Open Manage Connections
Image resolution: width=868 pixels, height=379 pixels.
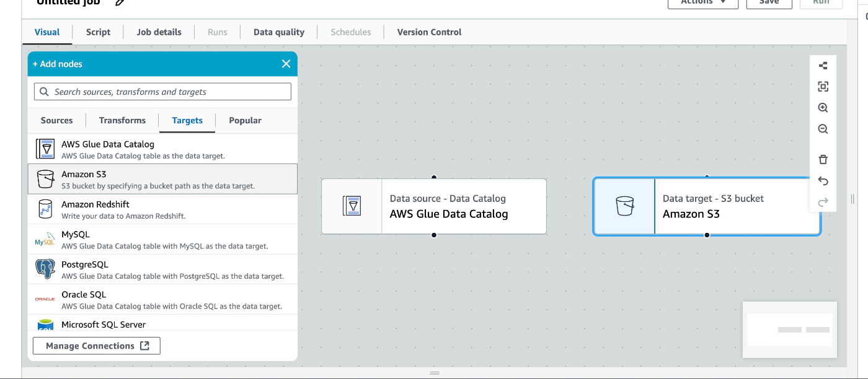97,346
